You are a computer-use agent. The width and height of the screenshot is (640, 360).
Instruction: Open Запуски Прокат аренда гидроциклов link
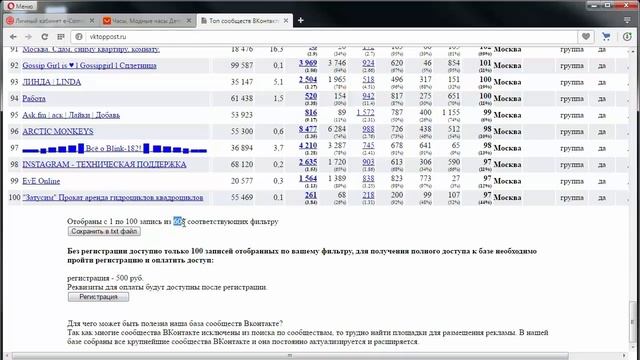113,198
